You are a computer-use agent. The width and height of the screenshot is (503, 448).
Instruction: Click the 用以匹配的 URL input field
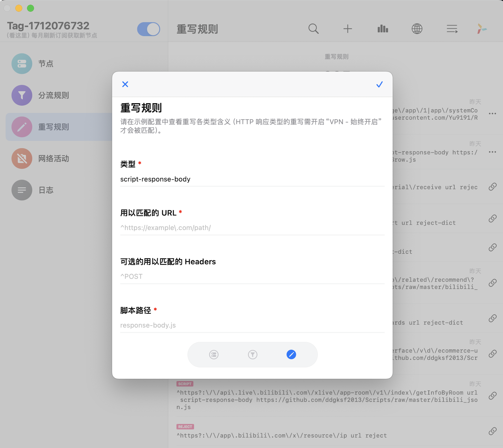(252, 228)
